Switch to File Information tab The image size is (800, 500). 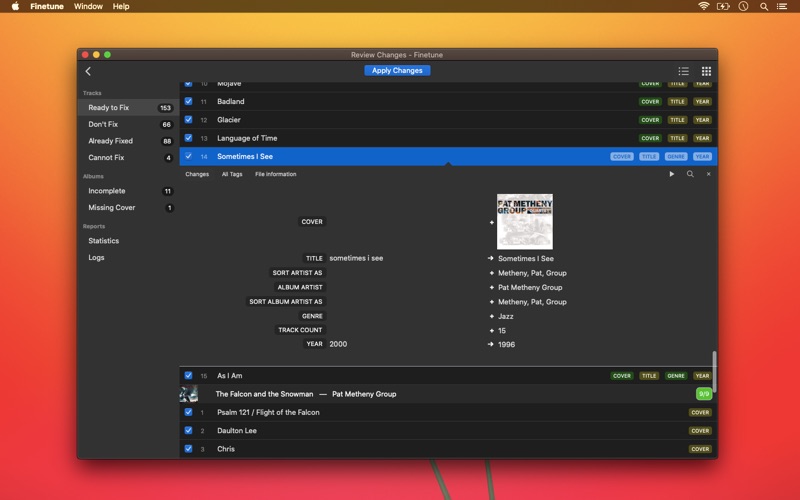point(276,174)
